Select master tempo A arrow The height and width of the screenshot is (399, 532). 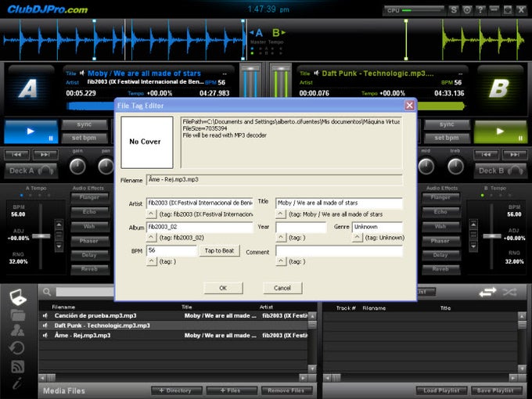(x=257, y=33)
